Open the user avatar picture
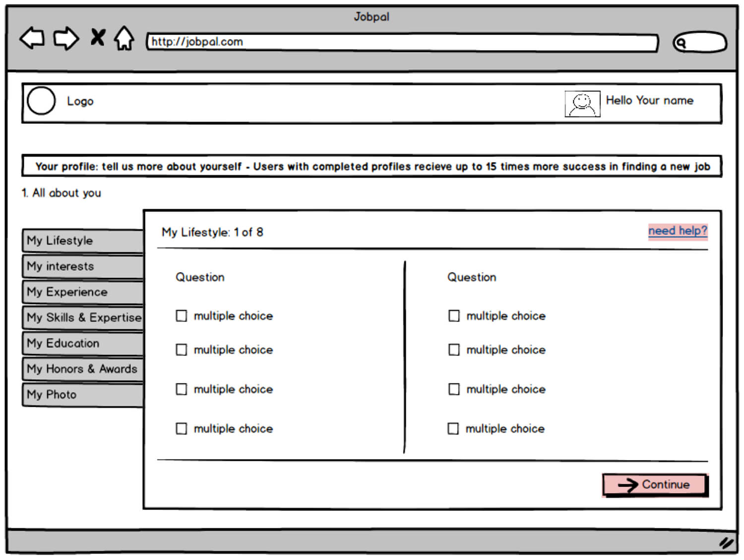Viewport: 744px width, 560px height. pos(582,104)
